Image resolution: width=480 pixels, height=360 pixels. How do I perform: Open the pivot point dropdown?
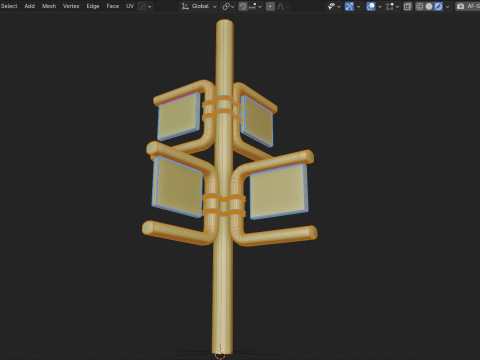pos(228,6)
